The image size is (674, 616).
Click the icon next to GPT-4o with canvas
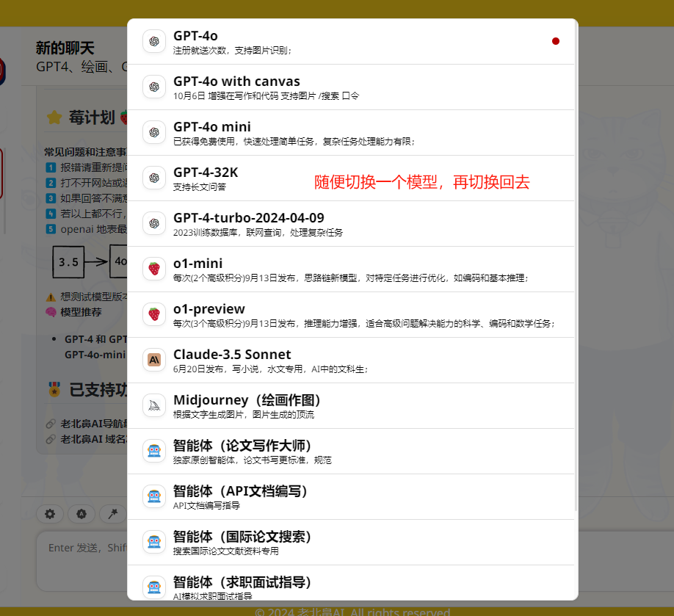(x=154, y=87)
